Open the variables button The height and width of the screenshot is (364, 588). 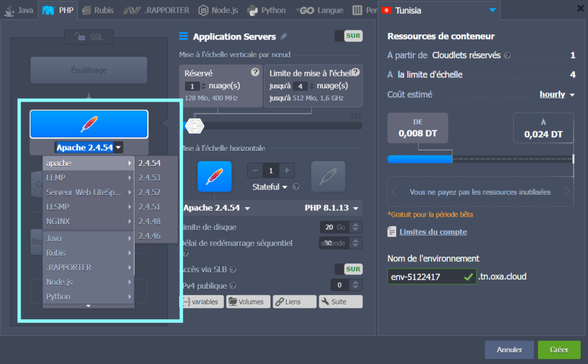pos(202,302)
